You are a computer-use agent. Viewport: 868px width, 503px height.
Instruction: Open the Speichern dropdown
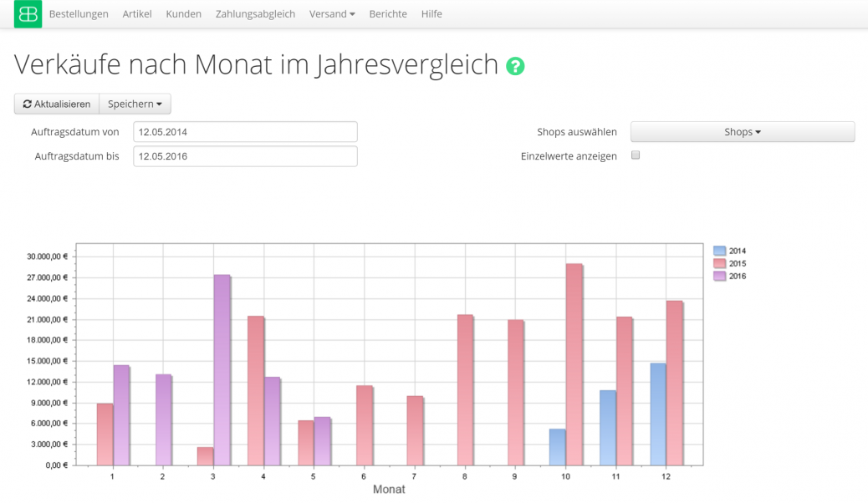[x=135, y=104]
